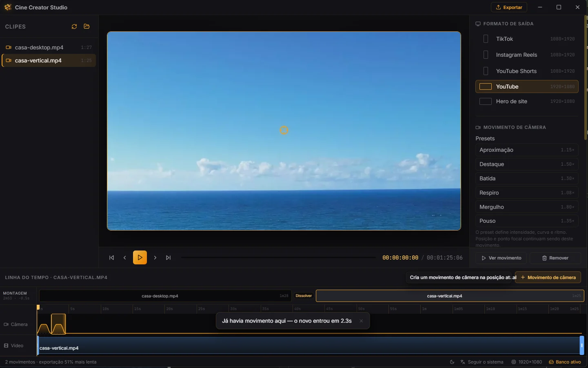Remove the selected camera movement
This screenshot has height=368, width=588.
(x=555, y=258)
